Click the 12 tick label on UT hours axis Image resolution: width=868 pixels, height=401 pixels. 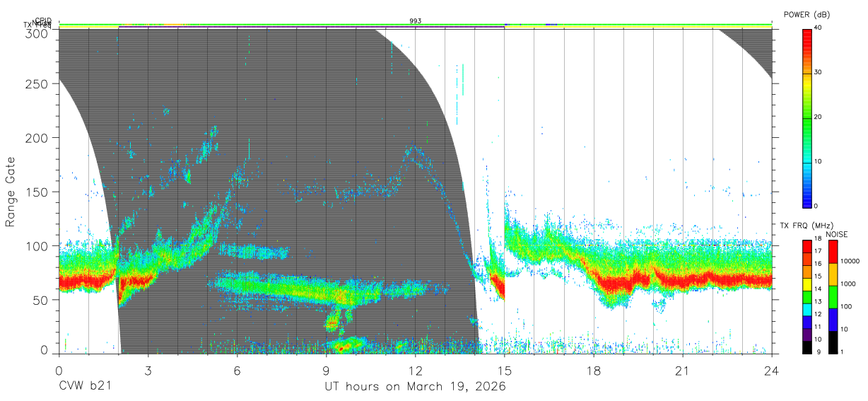click(415, 370)
